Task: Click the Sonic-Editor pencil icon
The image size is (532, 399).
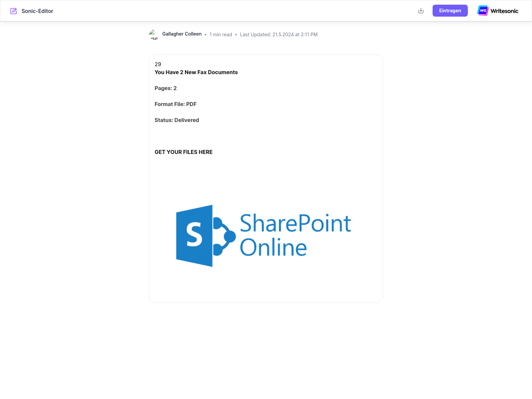Action: click(14, 11)
